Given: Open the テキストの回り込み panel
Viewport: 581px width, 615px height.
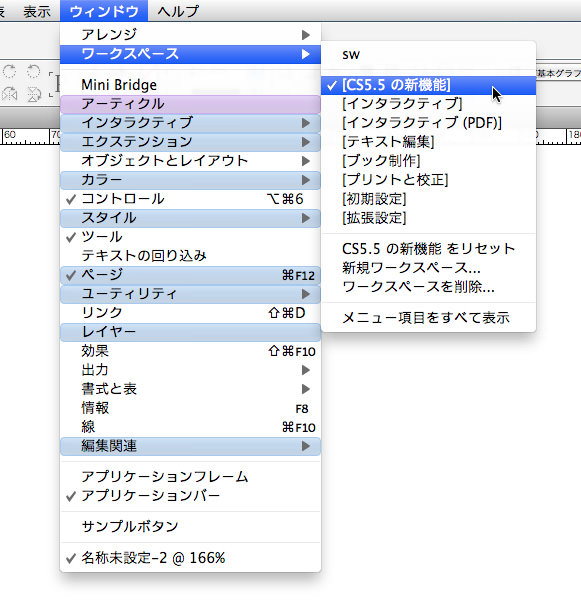Looking at the screenshot, I should pos(190,256).
